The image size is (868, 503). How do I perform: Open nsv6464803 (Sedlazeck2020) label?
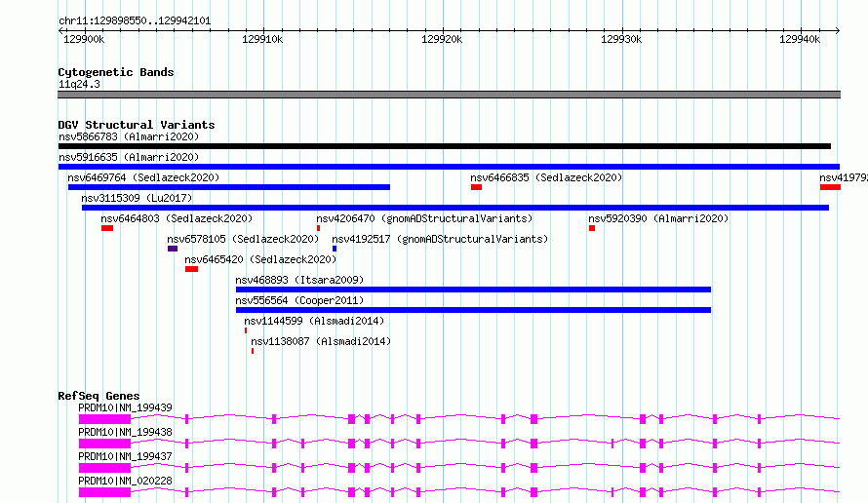(x=177, y=218)
